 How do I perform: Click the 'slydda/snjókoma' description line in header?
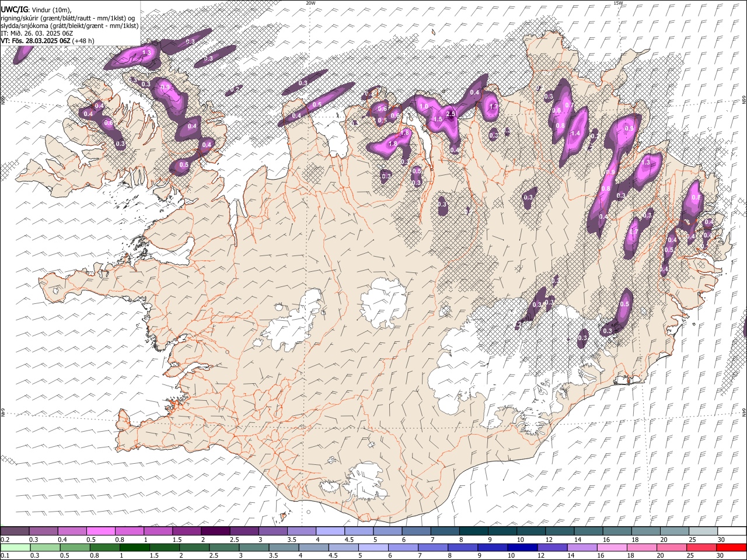point(69,26)
